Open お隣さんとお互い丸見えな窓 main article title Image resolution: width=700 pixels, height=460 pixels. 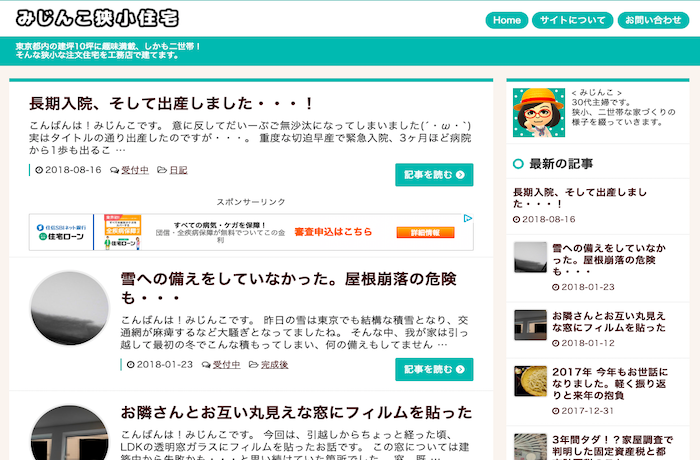(x=296, y=412)
